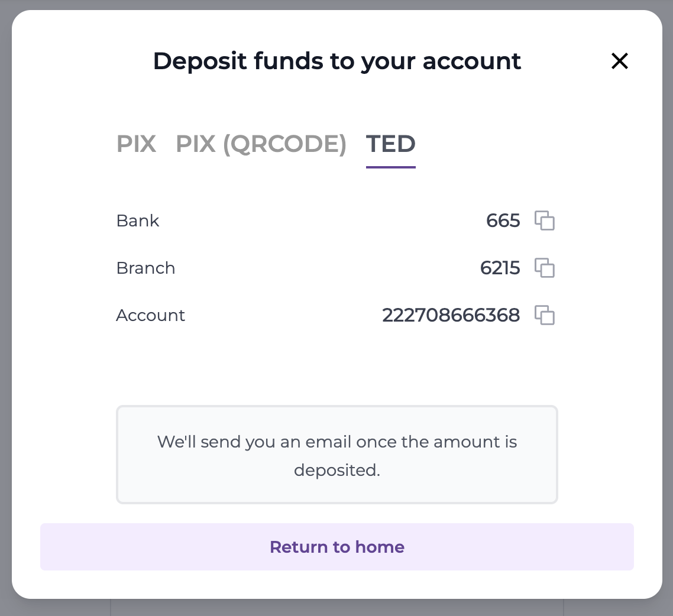This screenshot has height=616, width=673.
Task: Click the email notification info box
Action: pyautogui.click(x=336, y=455)
